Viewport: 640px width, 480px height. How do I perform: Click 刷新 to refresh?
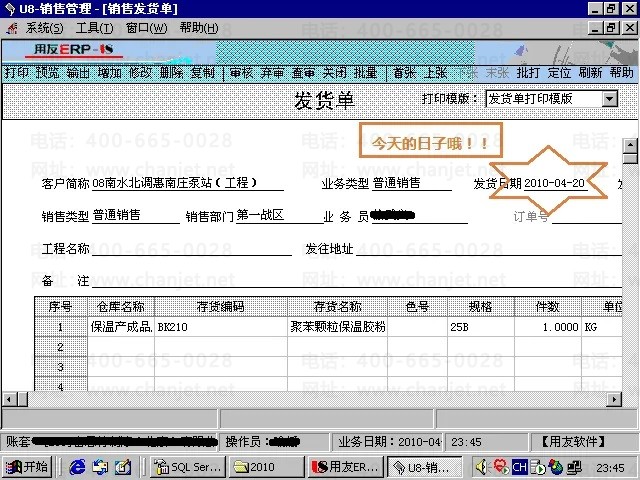(x=590, y=73)
